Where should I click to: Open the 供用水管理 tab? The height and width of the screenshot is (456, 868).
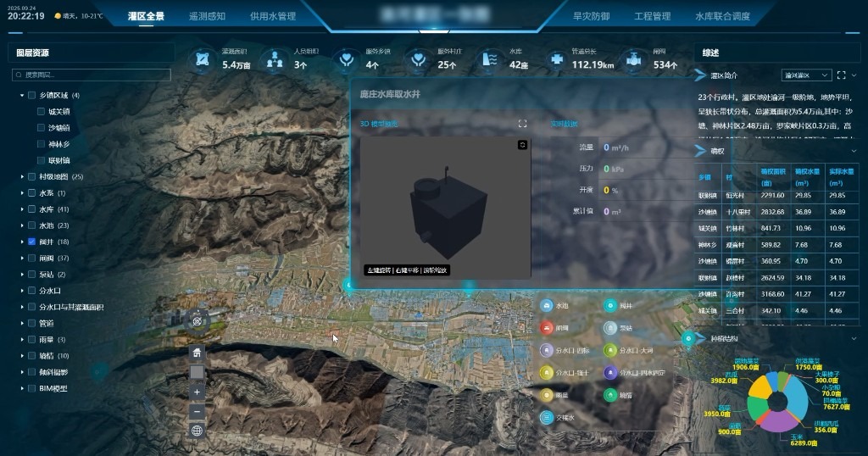[x=273, y=16]
